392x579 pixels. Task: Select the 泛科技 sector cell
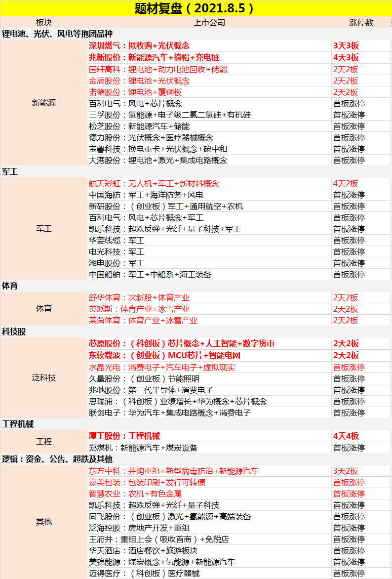click(x=44, y=378)
